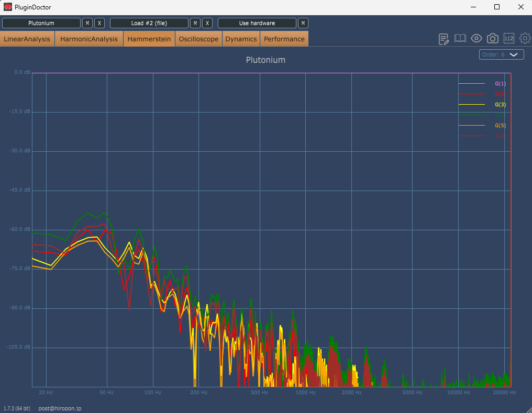This screenshot has height=413, width=532.
Task: Select the Hammerstein tab
Action: click(x=149, y=39)
